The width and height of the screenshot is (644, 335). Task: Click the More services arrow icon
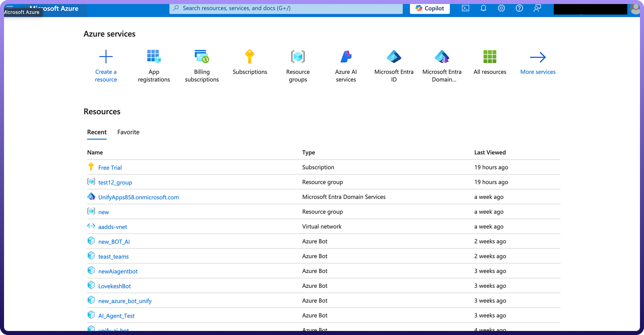(x=538, y=57)
